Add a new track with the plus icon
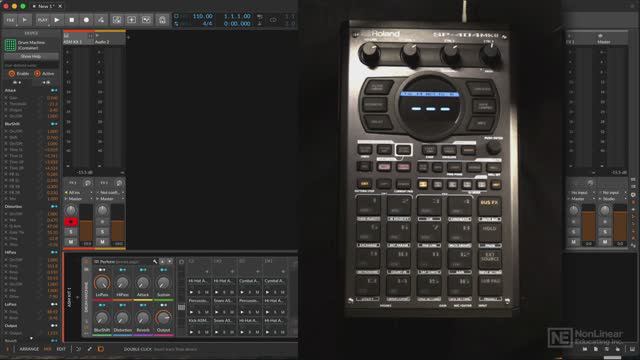640x360 pixels. point(128,37)
